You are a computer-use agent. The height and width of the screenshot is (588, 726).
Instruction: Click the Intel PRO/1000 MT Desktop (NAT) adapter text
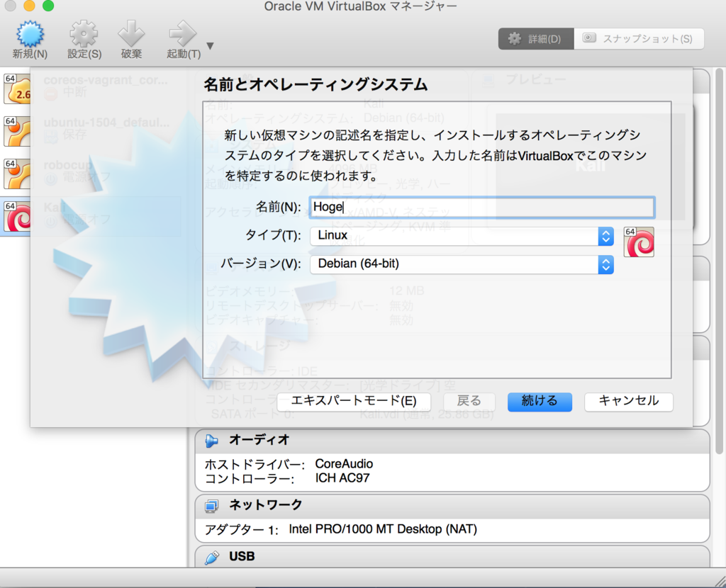coord(383,529)
